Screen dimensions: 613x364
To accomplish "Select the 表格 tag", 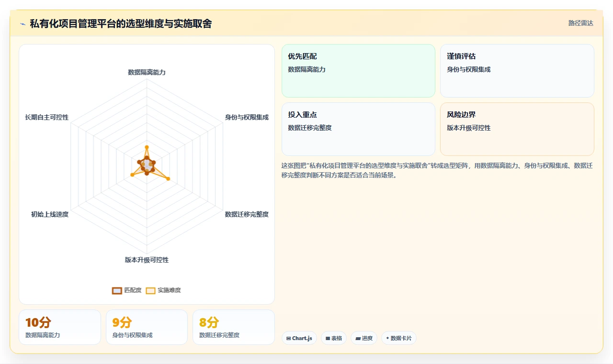I will (334, 338).
